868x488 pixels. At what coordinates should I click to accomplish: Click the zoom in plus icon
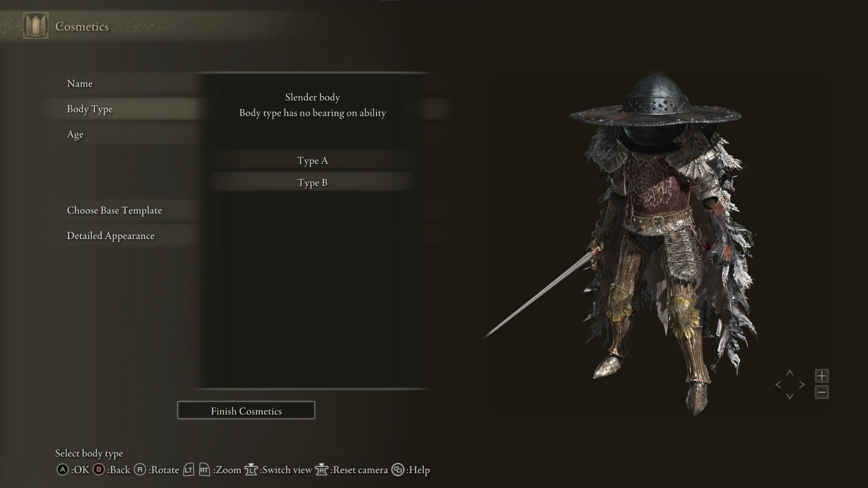pyautogui.click(x=822, y=375)
